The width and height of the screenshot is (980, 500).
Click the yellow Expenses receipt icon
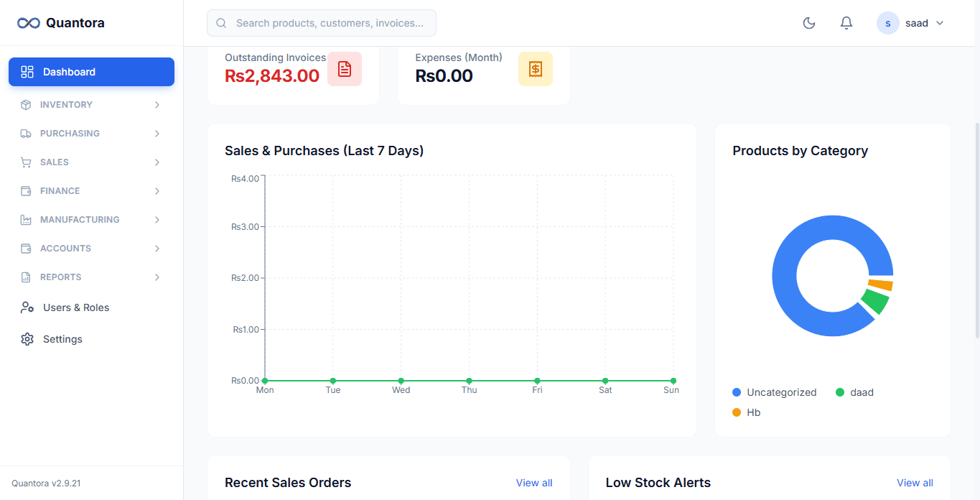(536, 69)
